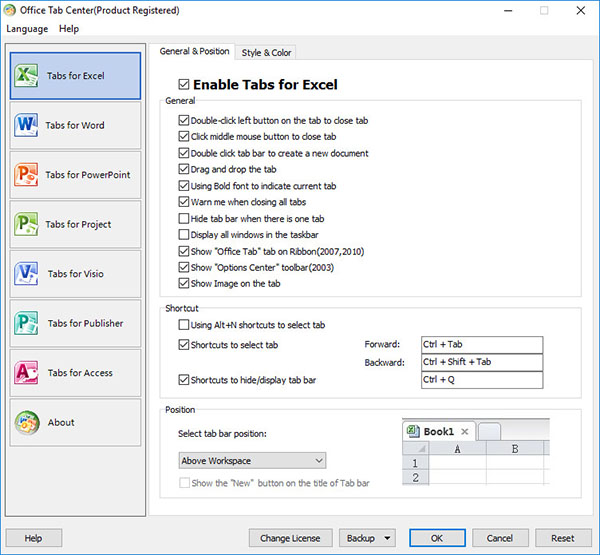Click the Select tab bar position label

[x=222, y=434]
